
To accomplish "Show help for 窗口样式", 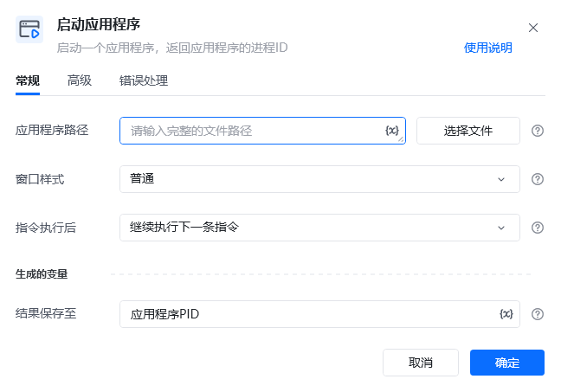I will (538, 179).
